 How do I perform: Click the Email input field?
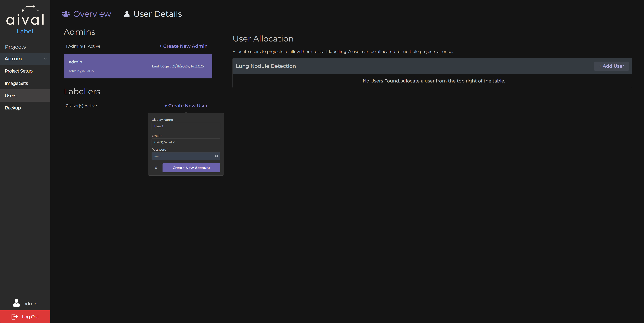[x=186, y=142]
